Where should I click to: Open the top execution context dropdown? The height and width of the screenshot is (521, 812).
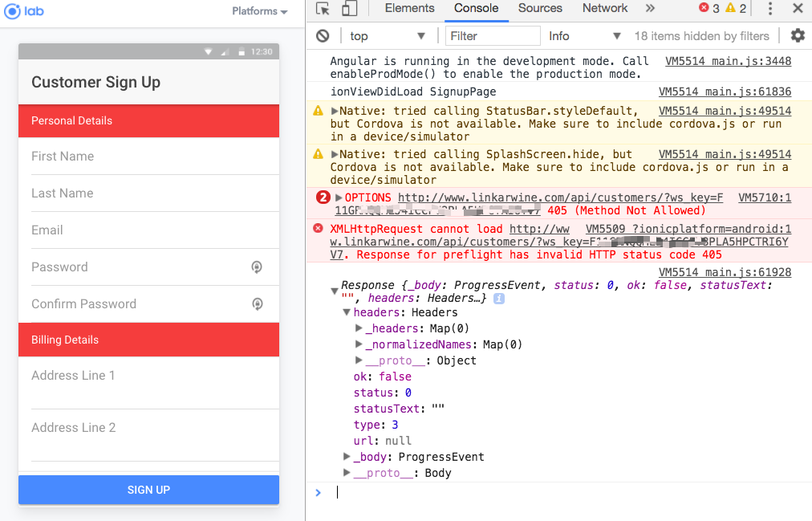pos(387,36)
